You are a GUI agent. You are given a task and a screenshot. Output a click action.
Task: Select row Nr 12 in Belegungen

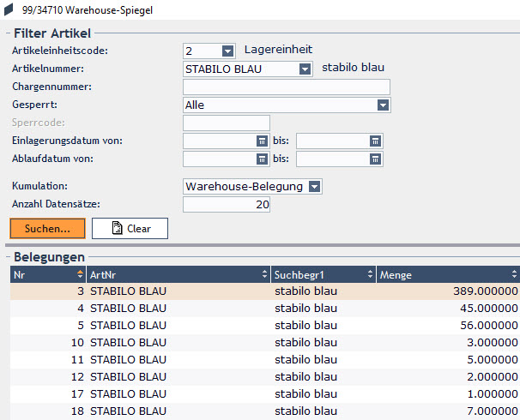pyautogui.click(x=265, y=377)
